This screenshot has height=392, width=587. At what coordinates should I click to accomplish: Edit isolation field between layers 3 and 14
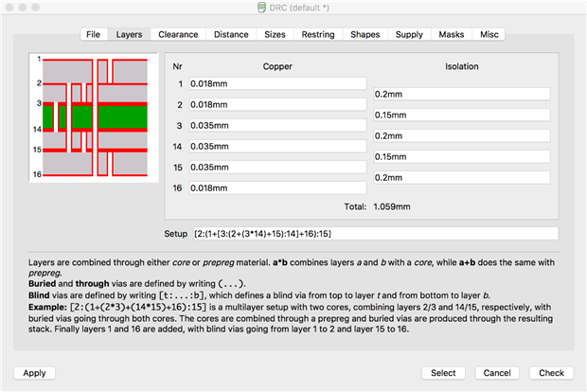(x=462, y=136)
